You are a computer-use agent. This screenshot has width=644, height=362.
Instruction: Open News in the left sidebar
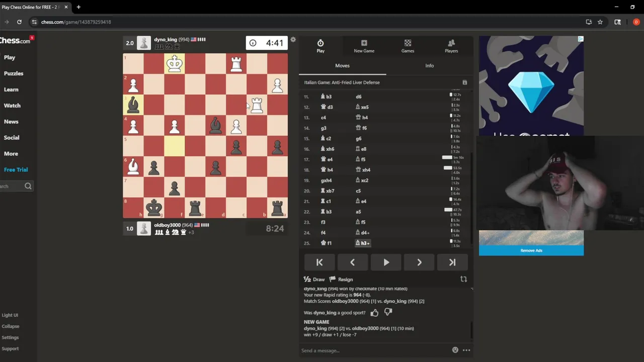11,122
